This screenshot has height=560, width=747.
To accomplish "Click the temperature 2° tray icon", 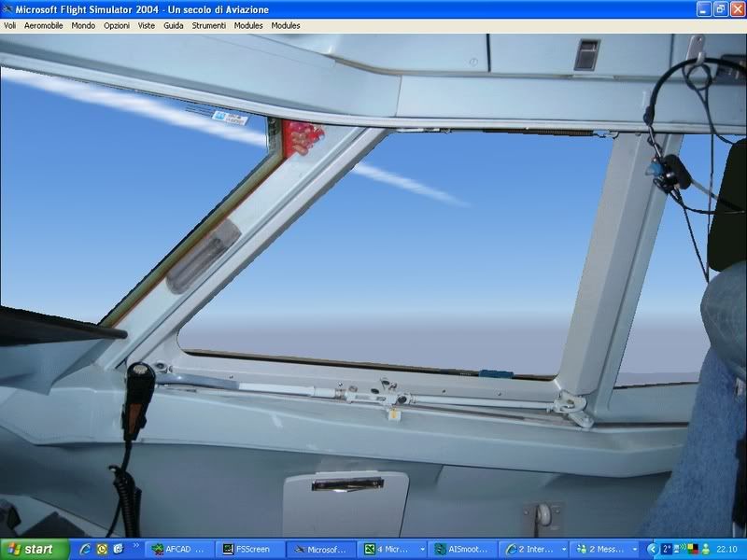I will [x=666, y=549].
